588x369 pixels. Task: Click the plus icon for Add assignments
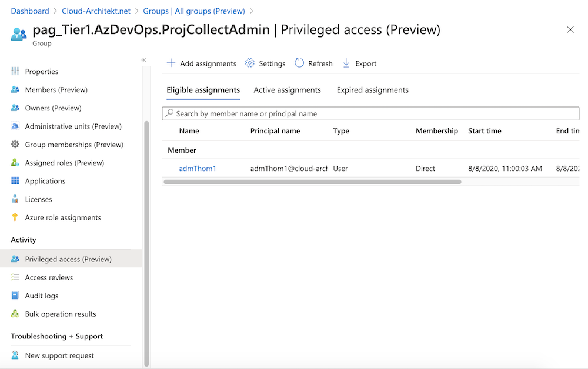coord(171,63)
